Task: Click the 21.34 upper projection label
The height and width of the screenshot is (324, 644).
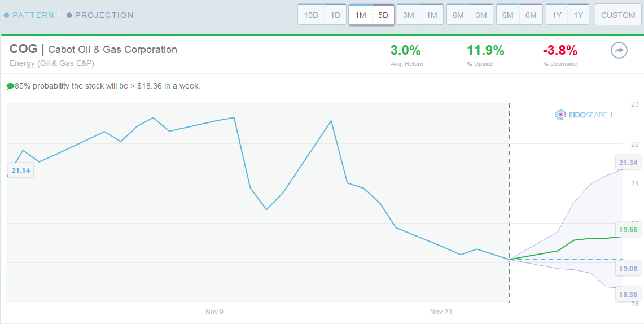Action: click(x=628, y=163)
